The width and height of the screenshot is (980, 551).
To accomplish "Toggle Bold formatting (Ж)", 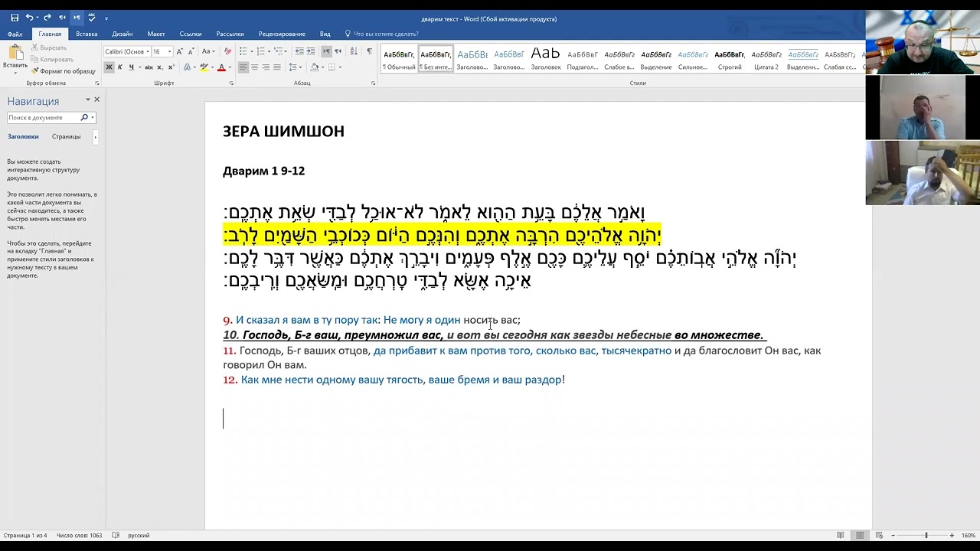I will (x=109, y=67).
